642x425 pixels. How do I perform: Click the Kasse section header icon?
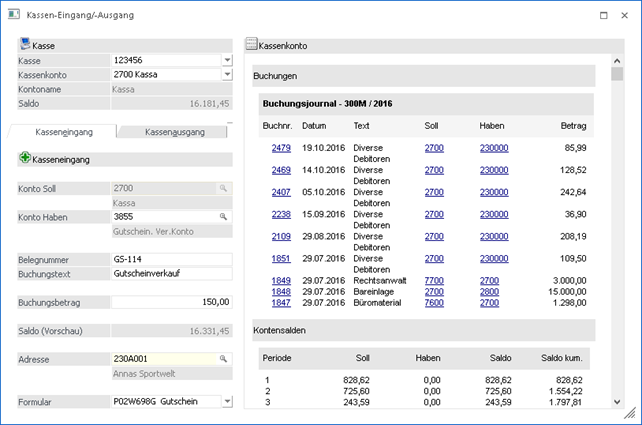25,45
